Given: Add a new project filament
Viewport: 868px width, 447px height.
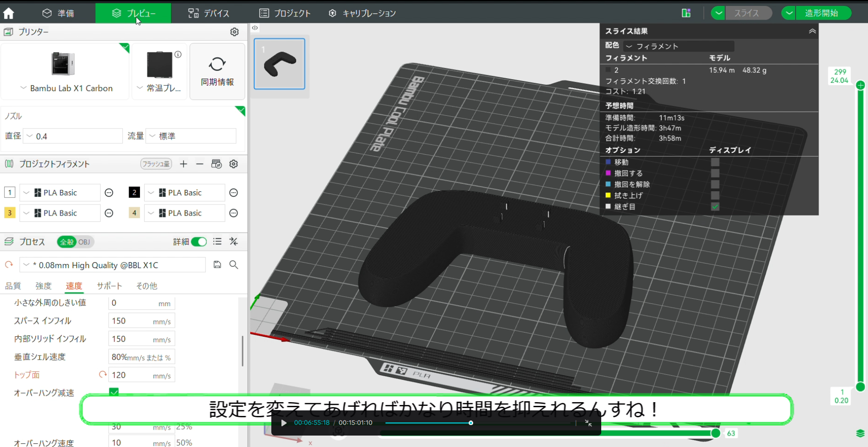Looking at the screenshot, I should 183,164.
